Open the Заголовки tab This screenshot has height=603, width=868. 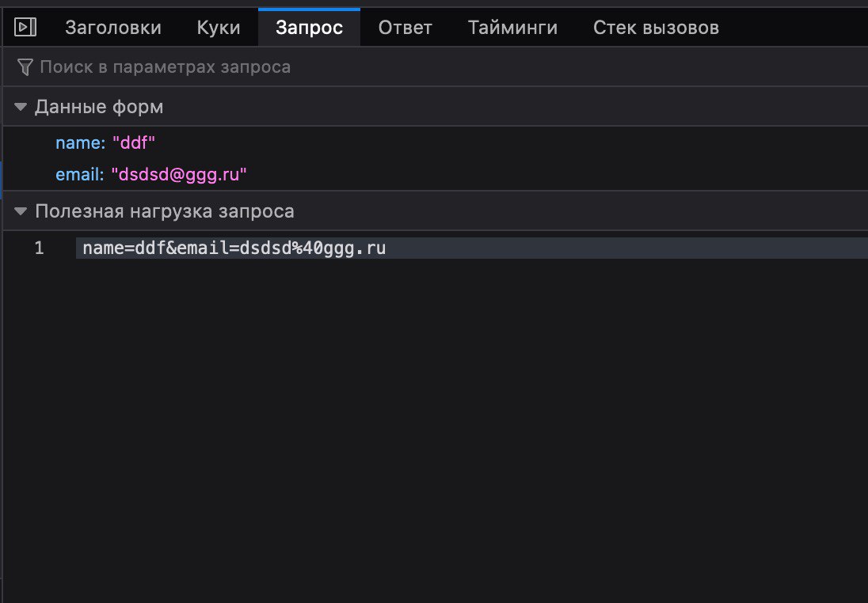click(x=113, y=28)
